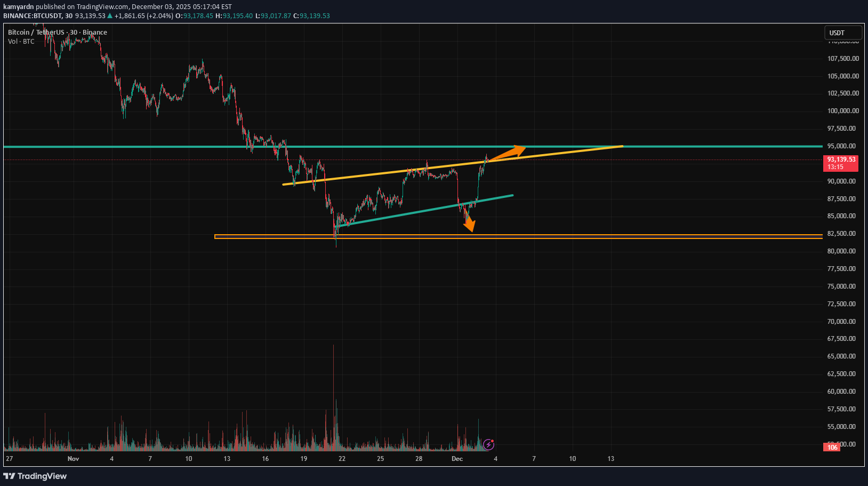Click the BINANCE:BTCUSDT symbol text in the header
The width and height of the screenshot is (868, 486).
pos(33,16)
